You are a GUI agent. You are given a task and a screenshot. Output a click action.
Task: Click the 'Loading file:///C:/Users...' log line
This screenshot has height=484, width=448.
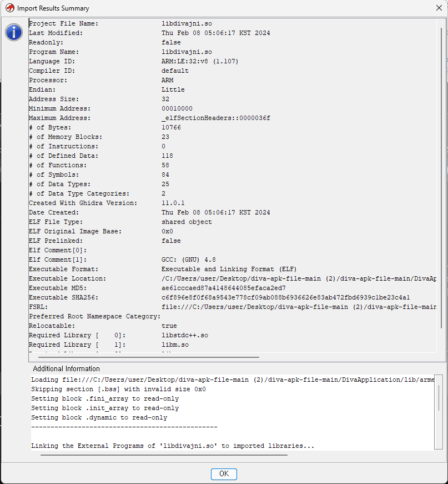233,380
